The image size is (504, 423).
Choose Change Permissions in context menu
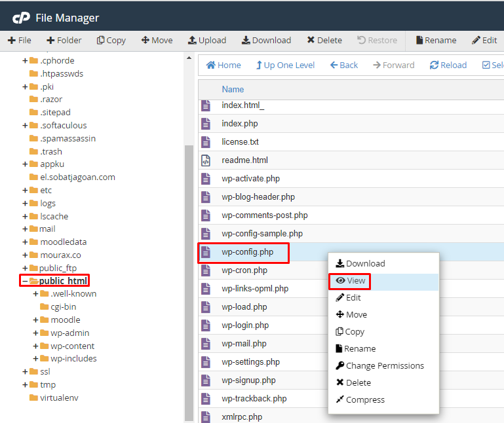pyautogui.click(x=383, y=366)
